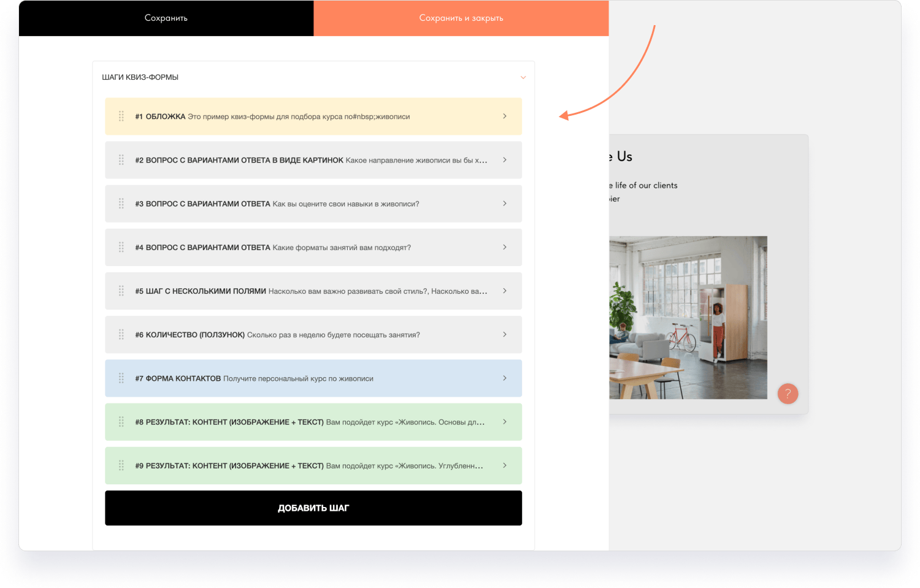Open the orange question mark help icon

coord(788,394)
